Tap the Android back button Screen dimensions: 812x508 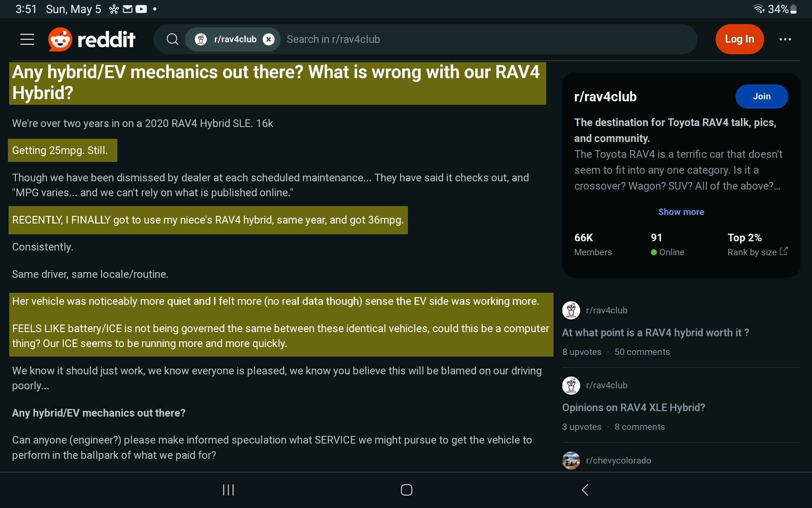click(x=585, y=490)
